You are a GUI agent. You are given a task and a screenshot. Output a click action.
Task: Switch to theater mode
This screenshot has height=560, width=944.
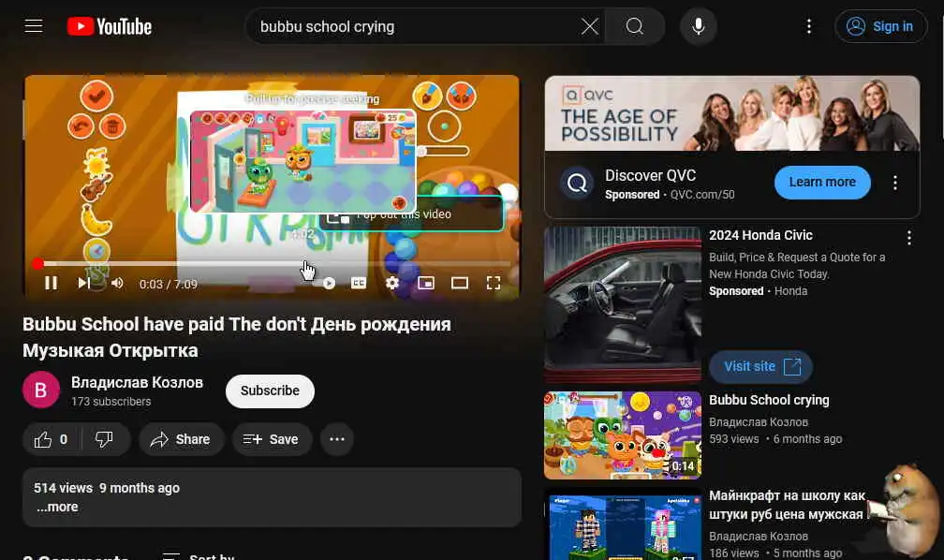[459, 283]
